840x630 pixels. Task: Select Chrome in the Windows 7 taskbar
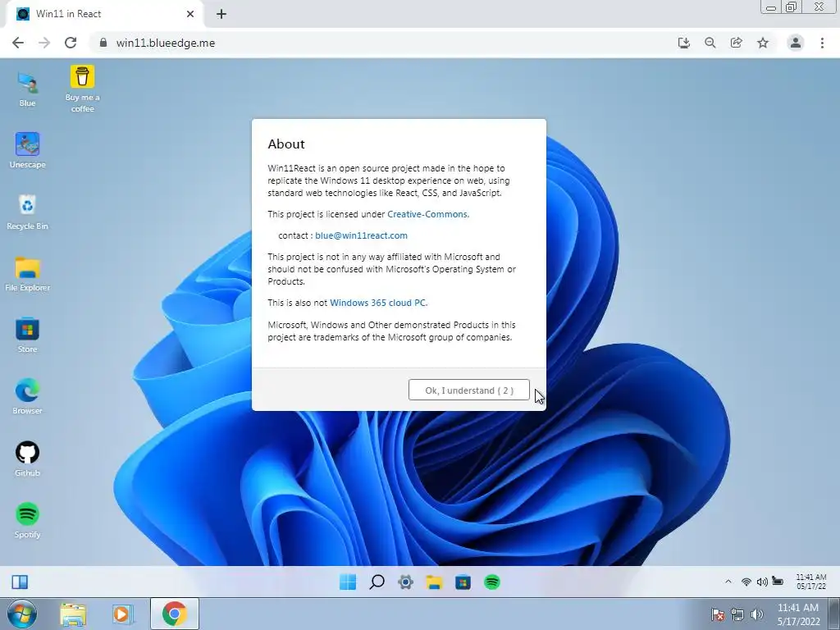pos(175,614)
